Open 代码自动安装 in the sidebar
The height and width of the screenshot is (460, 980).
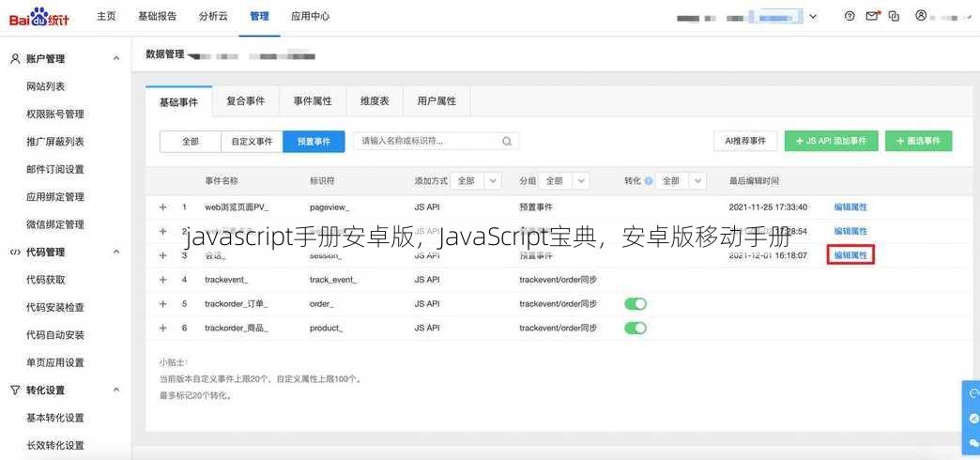[55, 334]
